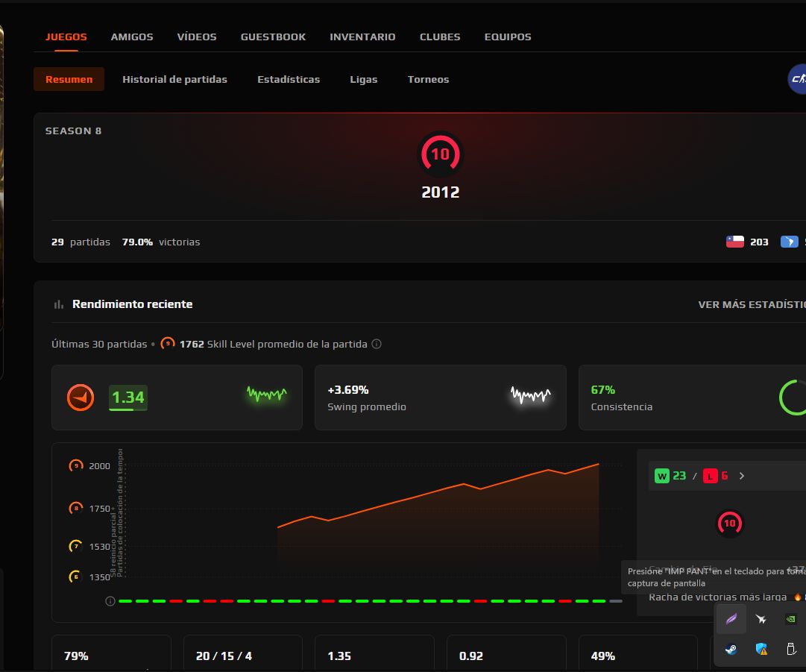Open info icon after Skill Level promedio

pyautogui.click(x=377, y=344)
